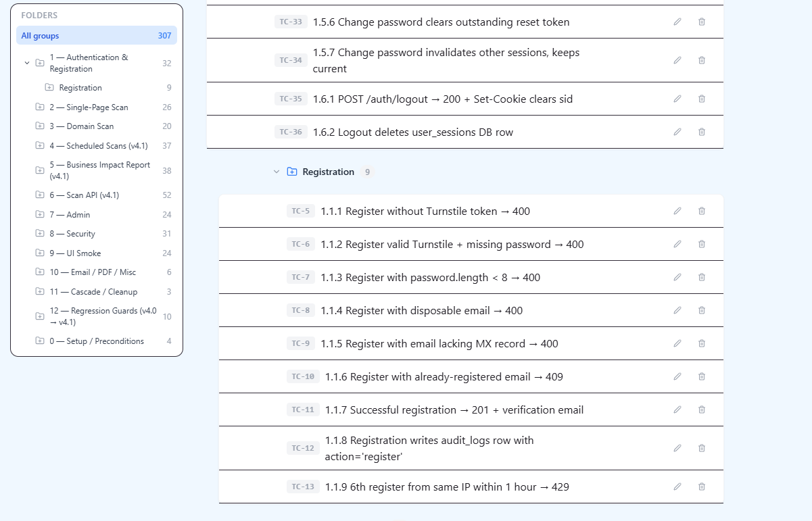Select All groups in folders panel
The width and height of the screenshot is (812, 521).
coord(97,36)
